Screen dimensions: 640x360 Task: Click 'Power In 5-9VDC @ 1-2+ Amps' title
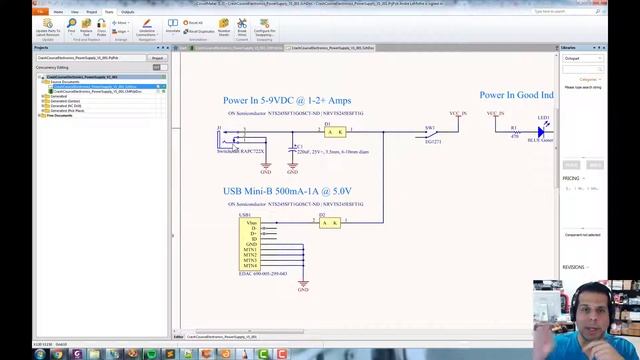[x=287, y=100]
